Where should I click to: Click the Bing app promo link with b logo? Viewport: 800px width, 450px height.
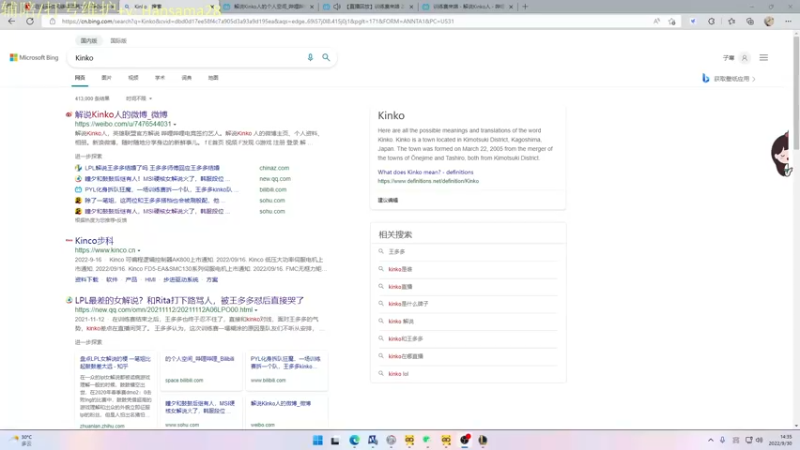(729, 79)
